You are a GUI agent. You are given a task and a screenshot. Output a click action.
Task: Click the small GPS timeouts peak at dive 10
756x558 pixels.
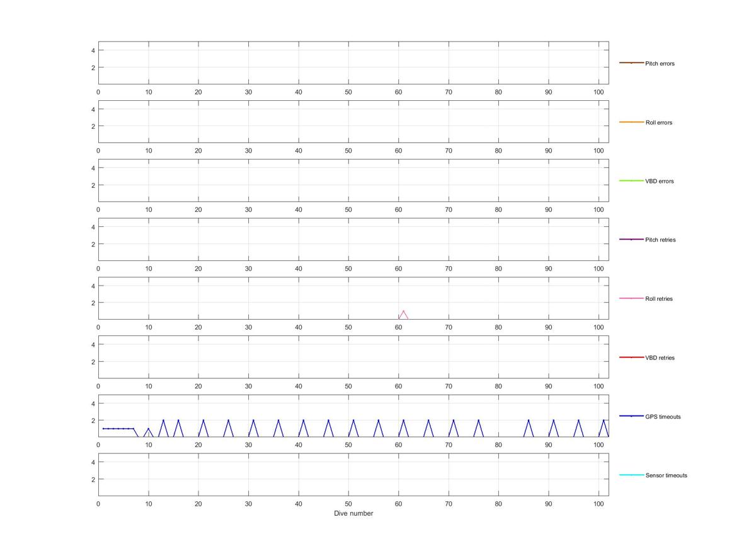148,429
